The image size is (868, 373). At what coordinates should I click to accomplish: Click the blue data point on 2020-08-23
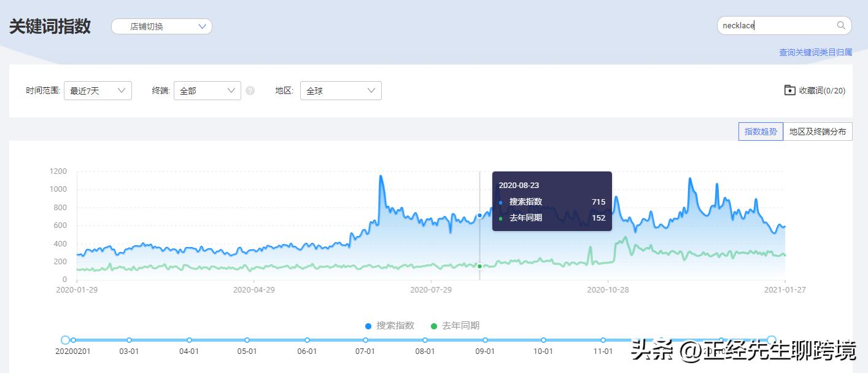pyautogui.click(x=479, y=216)
